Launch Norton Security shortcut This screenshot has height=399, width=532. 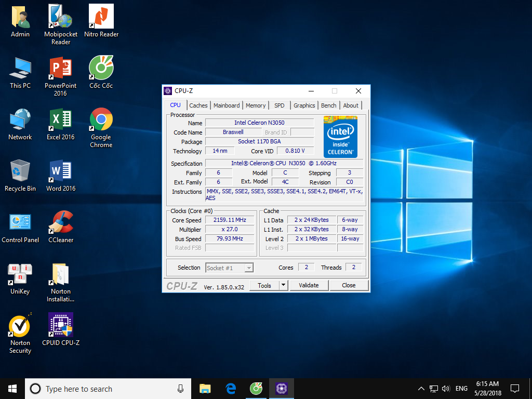coord(20,334)
